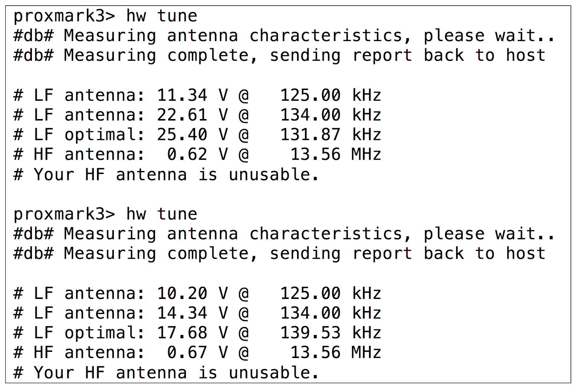578x392 pixels.
Task: Click the first 125.00 kHz frequency text
Action: pyautogui.click(x=331, y=95)
